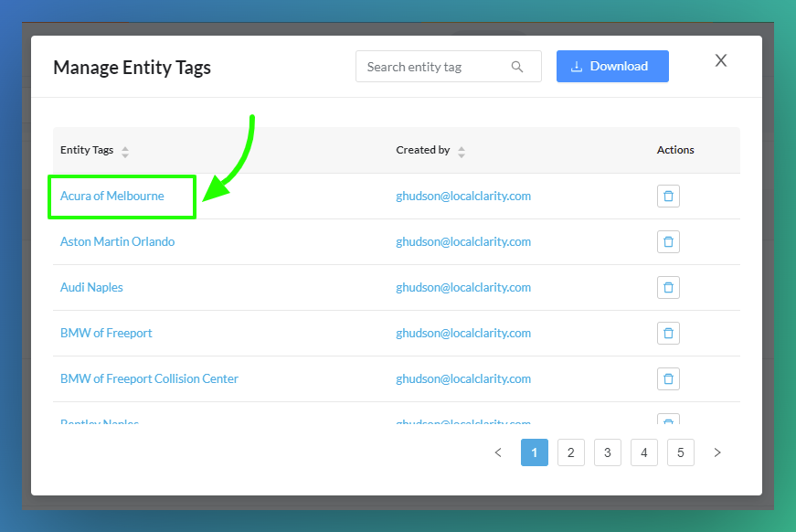The width and height of the screenshot is (796, 532).
Task: Download the entity tags list
Action: click(x=612, y=66)
